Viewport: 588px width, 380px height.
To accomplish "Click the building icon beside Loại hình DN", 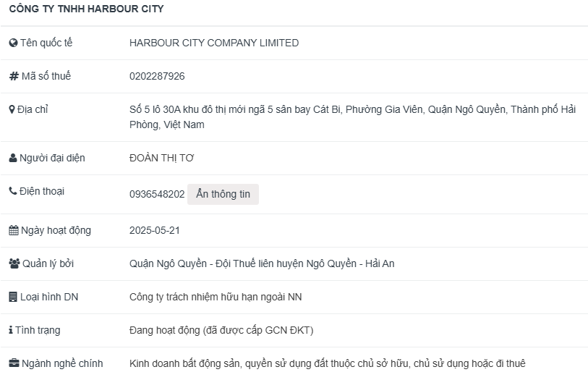I will [13, 297].
